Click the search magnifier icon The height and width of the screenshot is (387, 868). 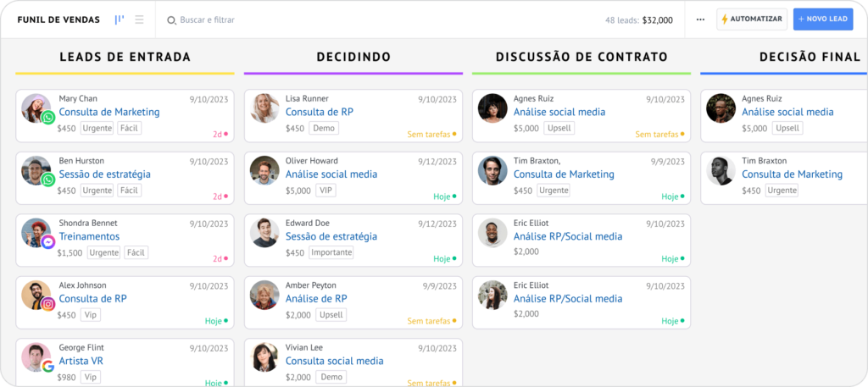[171, 19]
